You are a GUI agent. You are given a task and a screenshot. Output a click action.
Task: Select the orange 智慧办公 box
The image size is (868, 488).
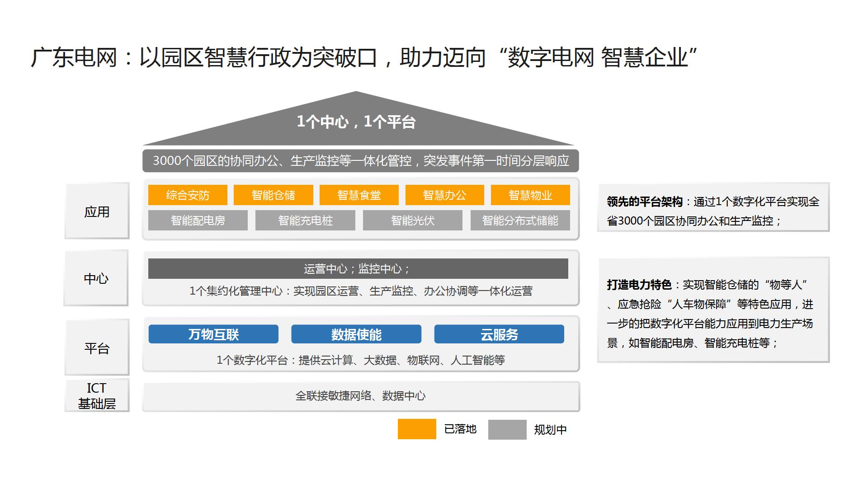pos(444,195)
